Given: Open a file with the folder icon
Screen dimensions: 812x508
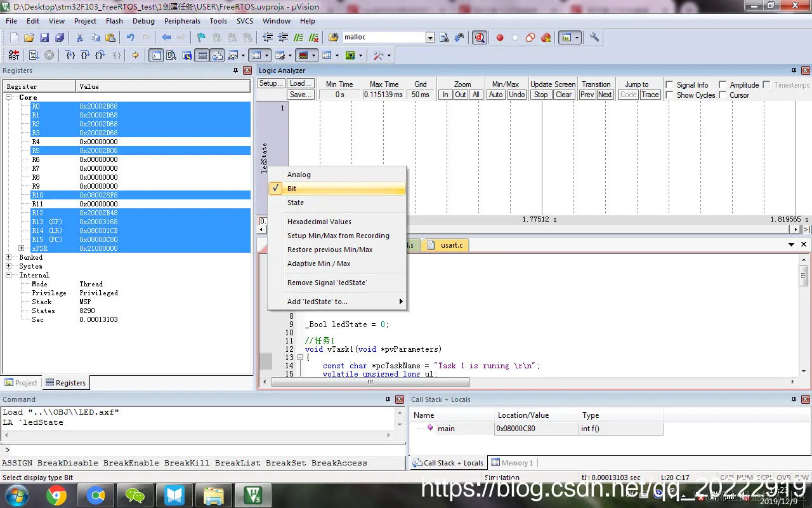Looking at the screenshot, I should click(x=29, y=37).
